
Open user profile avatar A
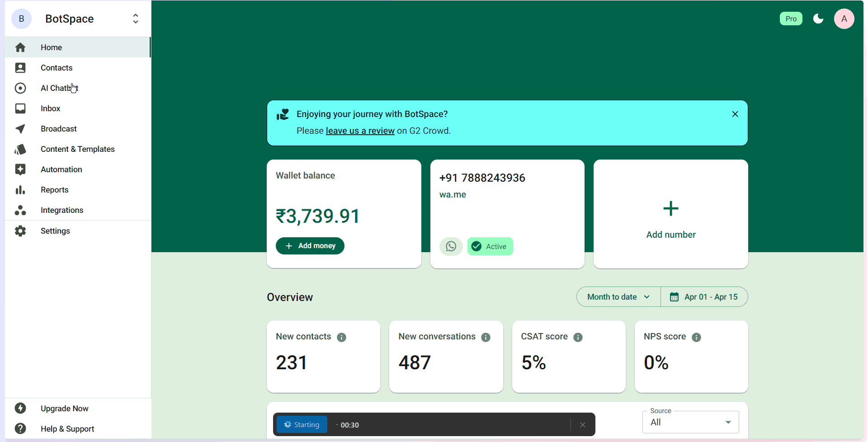click(844, 19)
